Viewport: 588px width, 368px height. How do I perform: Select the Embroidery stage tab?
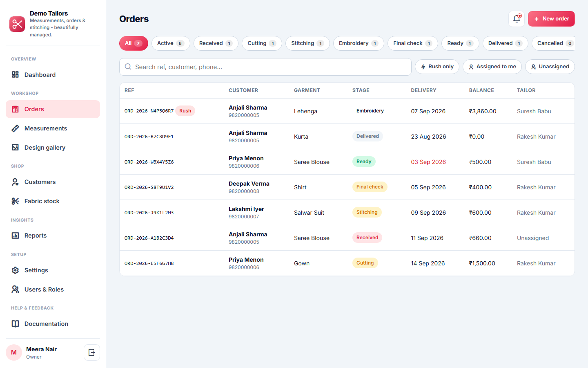click(359, 43)
